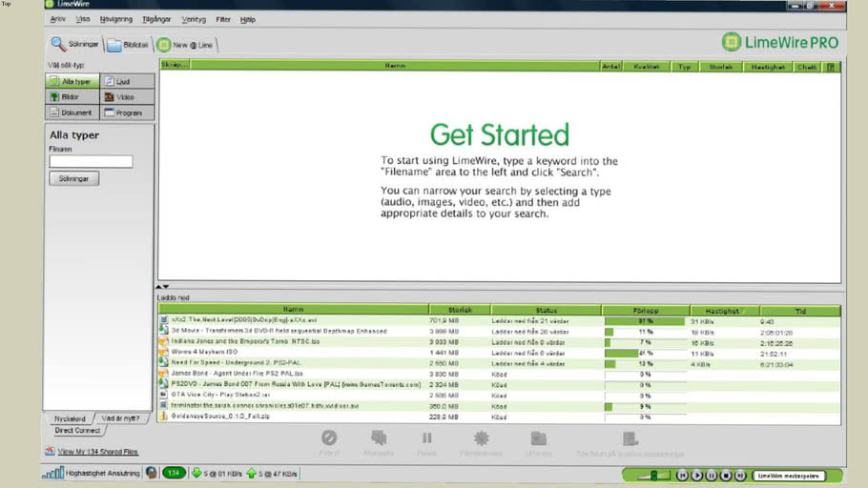Open the Bibliotek tab
This screenshot has height=488, width=868.
127,45
